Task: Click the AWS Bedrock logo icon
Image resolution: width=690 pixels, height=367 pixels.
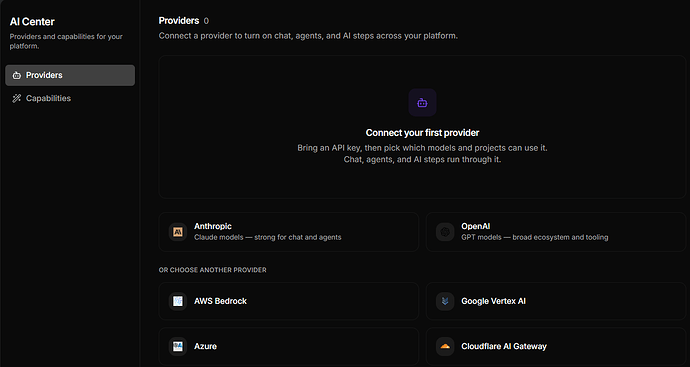Action: click(x=178, y=301)
